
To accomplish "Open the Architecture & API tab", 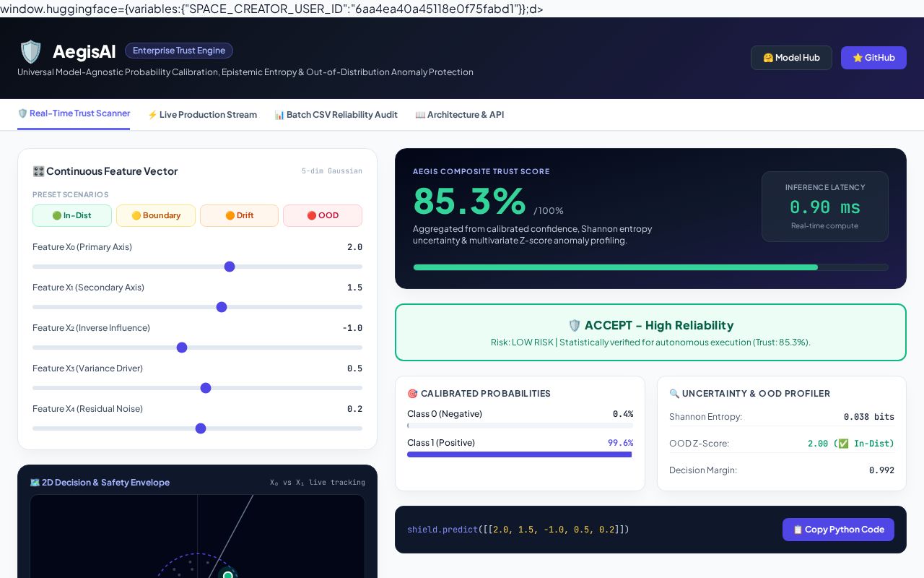I will click(460, 115).
